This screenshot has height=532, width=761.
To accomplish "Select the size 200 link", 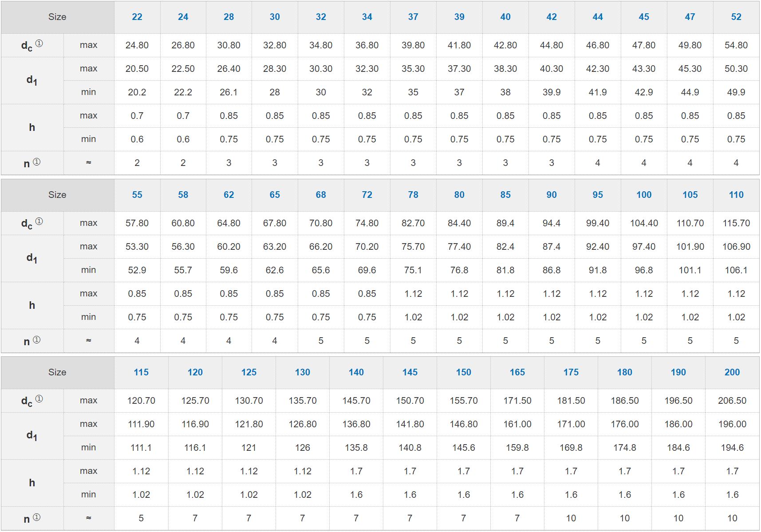I will (x=732, y=372).
